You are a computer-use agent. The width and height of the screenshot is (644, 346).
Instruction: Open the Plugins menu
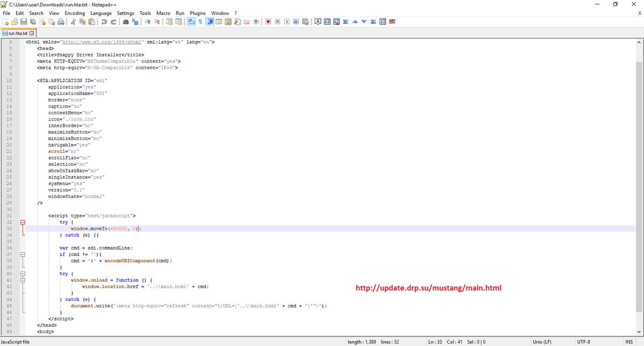pos(198,13)
